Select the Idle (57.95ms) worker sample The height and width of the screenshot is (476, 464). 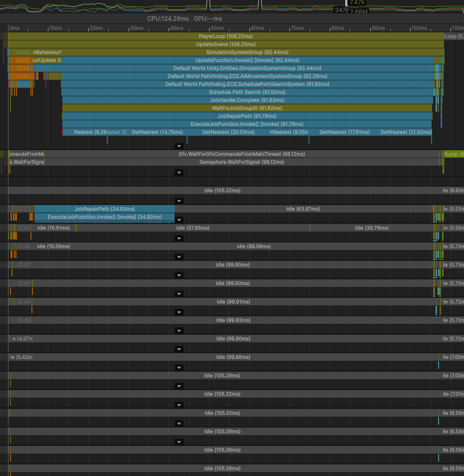[x=193, y=228]
